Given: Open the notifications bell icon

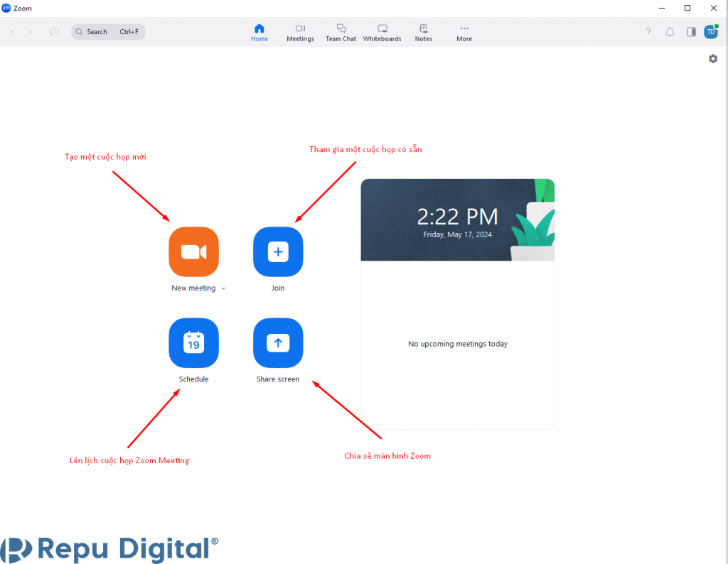Looking at the screenshot, I should tap(670, 31).
